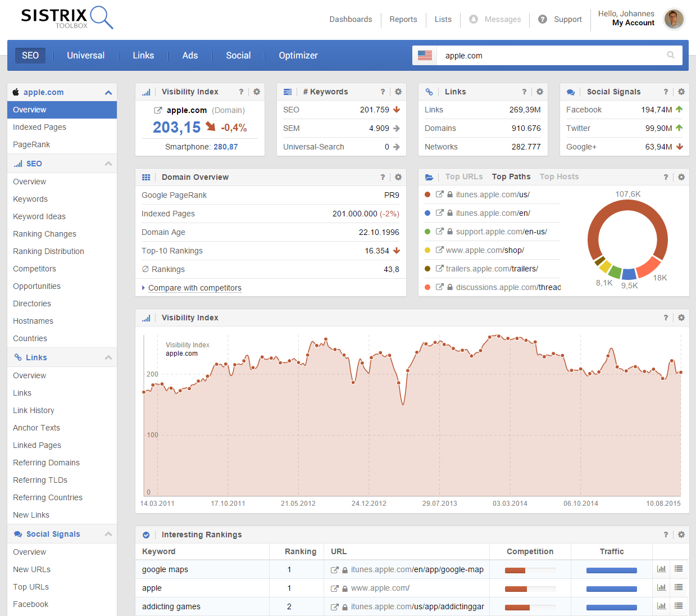This screenshot has height=616, width=696.
Task: Open the Universal navigation tab
Action: [x=85, y=55]
